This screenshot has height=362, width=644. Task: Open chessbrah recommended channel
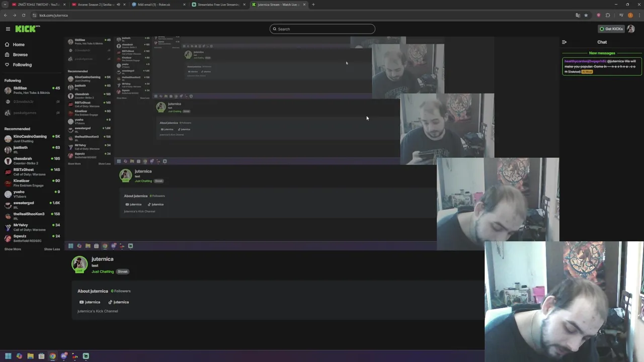[32, 160]
